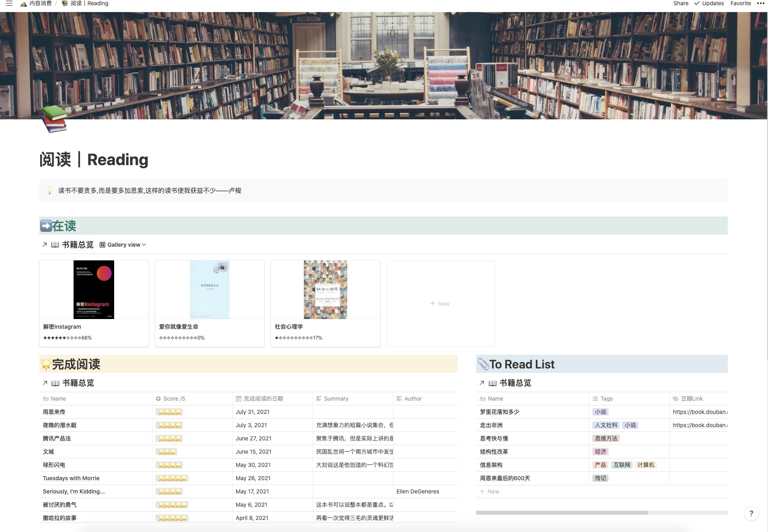
Task: Click the paperclip emoji beside To Read List
Action: pyautogui.click(x=483, y=364)
